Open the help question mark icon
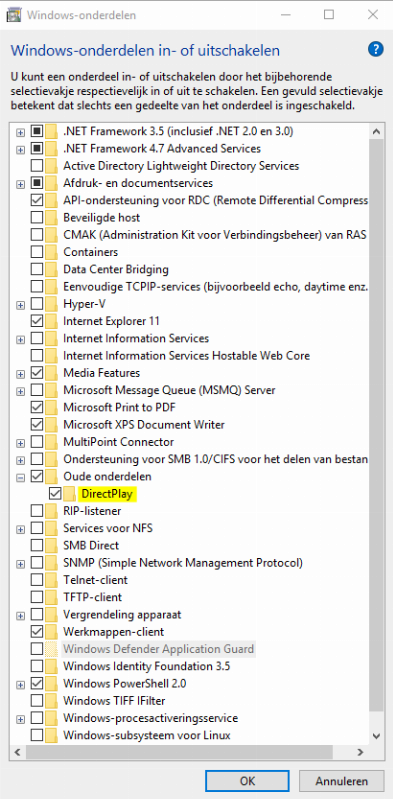 click(x=376, y=49)
